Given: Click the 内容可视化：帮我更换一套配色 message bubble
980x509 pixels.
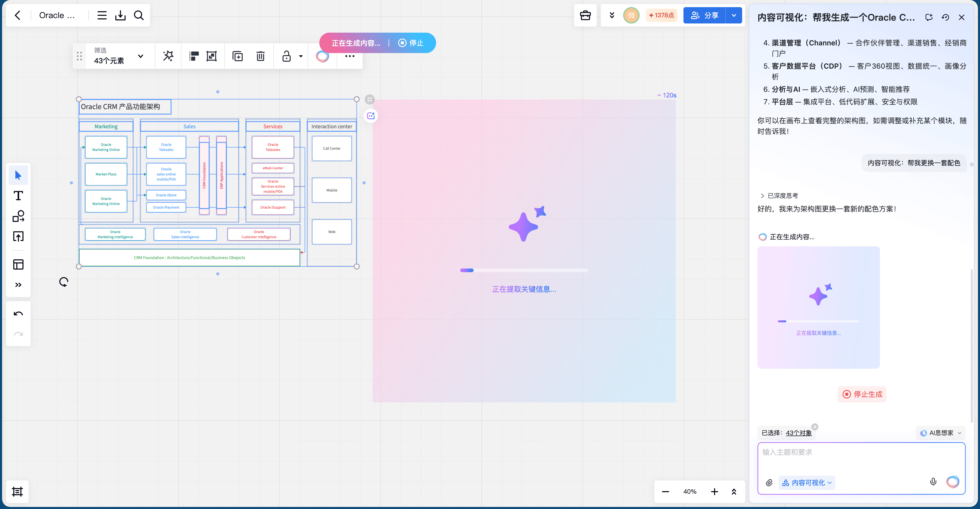Looking at the screenshot, I should pos(914,163).
